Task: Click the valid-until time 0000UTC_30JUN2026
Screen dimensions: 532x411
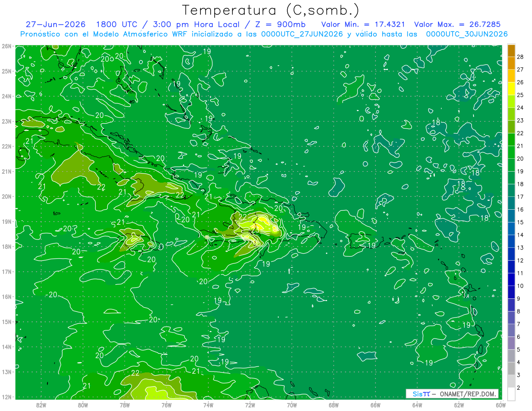Action: click(x=467, y=34)
